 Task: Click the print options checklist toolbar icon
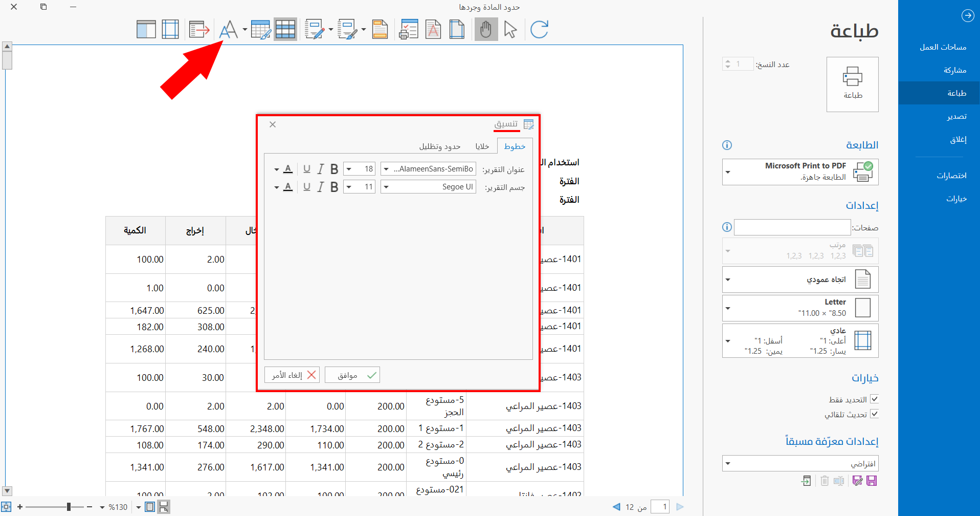pyautogui.click(x=408, y=29)
